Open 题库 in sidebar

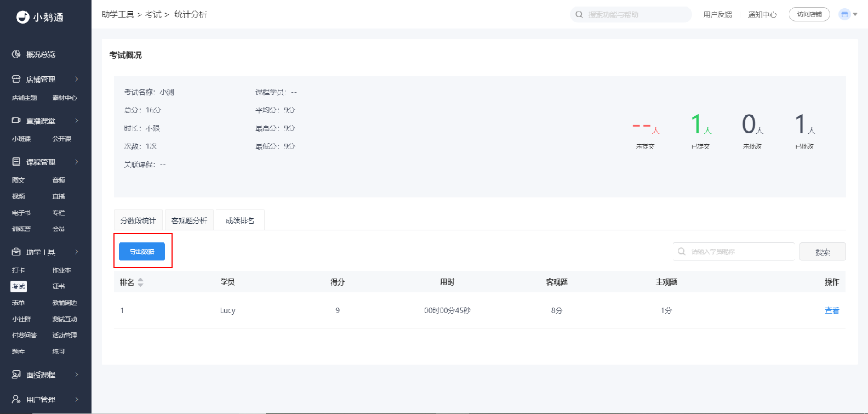point(18,351)
